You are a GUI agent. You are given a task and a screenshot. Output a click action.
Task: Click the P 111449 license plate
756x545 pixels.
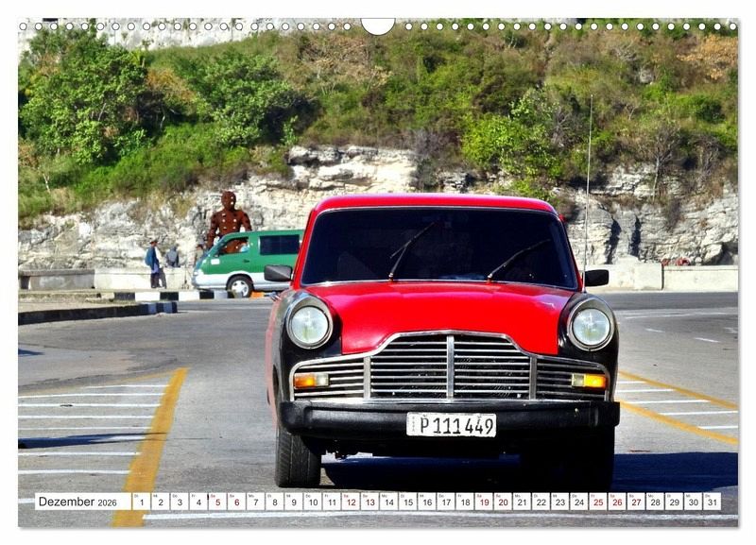(451, 425)
